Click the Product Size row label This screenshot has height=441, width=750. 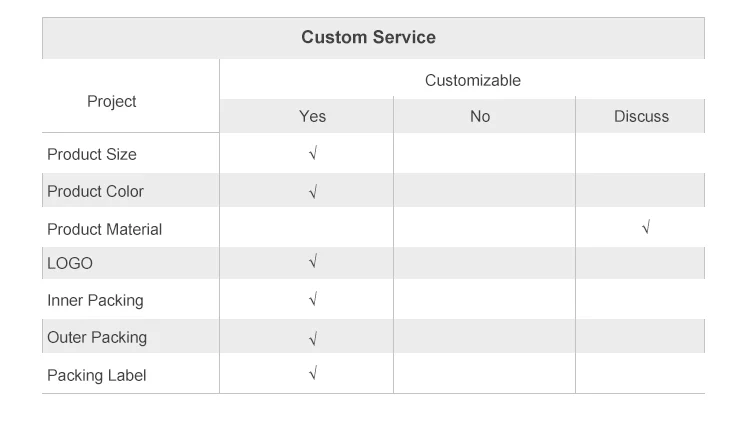pos(92,155)
